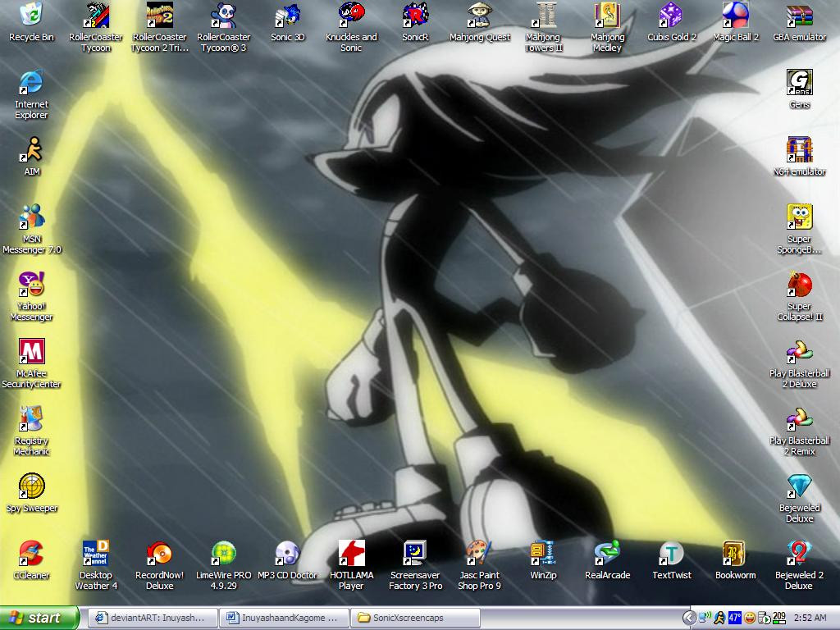840x630 pixels.
Task: Launch Mahjong Quest shortcut
Action: 479,15
